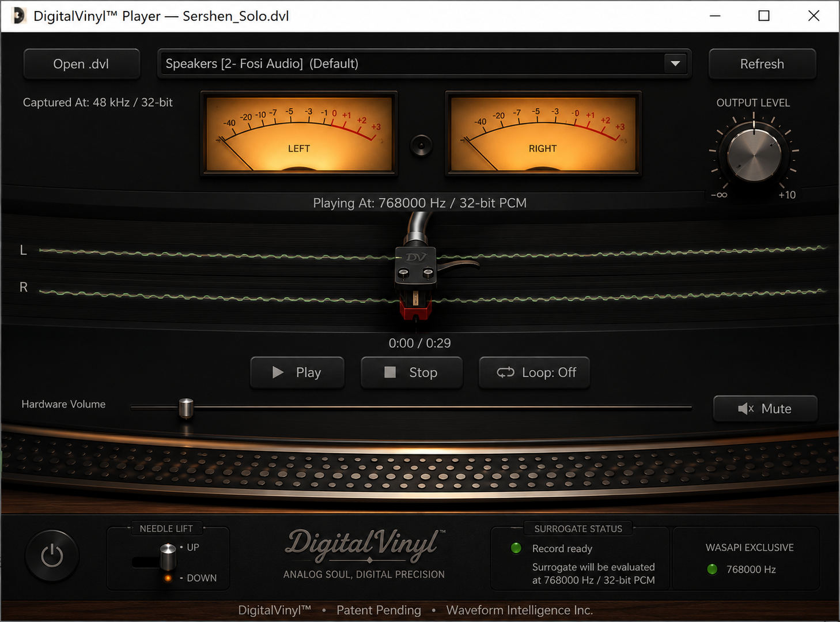Click the 'Playing At: 768000 Hz / 32-bit PCM' text
Viewport: 840px width, 622px height.
419,203
